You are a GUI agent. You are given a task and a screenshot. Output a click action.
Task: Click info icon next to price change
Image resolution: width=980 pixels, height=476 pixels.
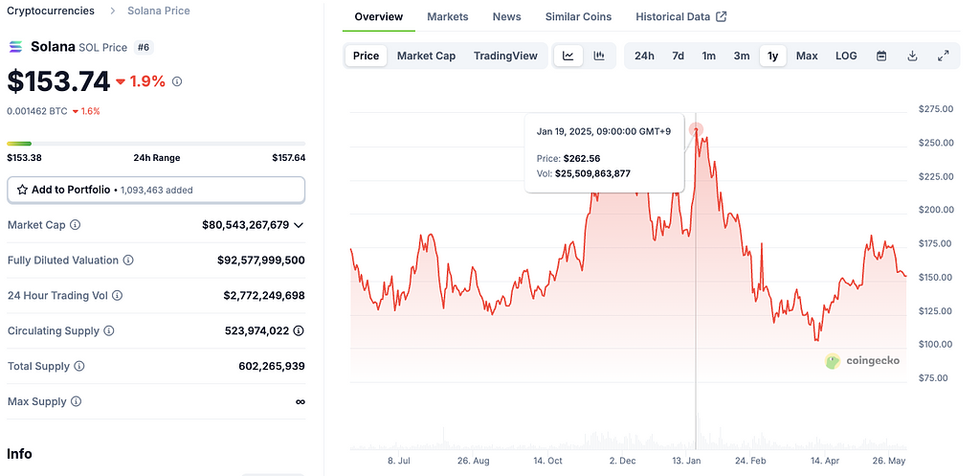[177, 81]
